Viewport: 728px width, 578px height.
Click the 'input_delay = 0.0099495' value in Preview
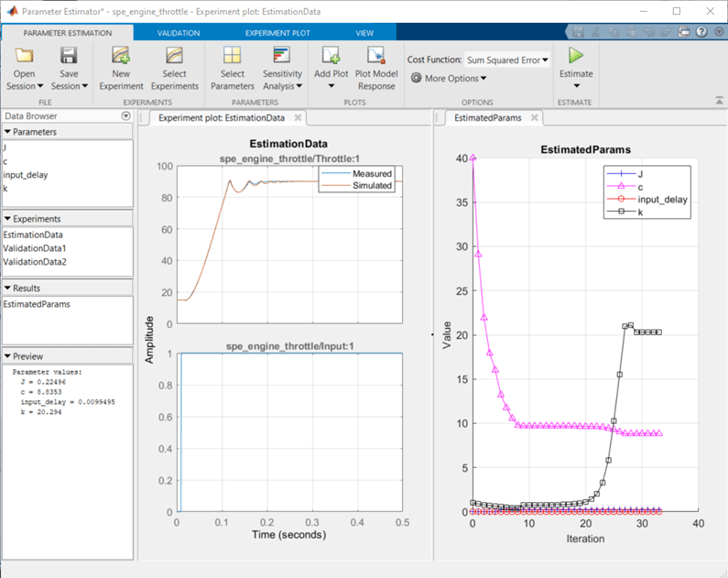point(68,402)
